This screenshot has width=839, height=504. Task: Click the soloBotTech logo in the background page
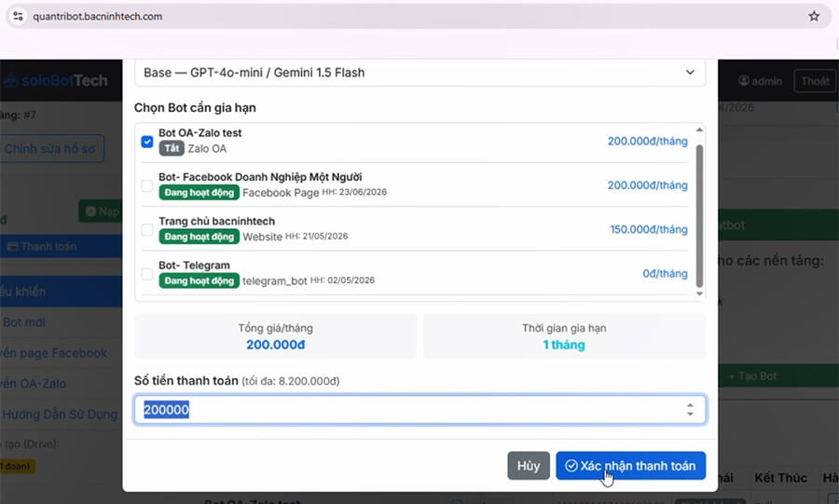coord(56,81)
